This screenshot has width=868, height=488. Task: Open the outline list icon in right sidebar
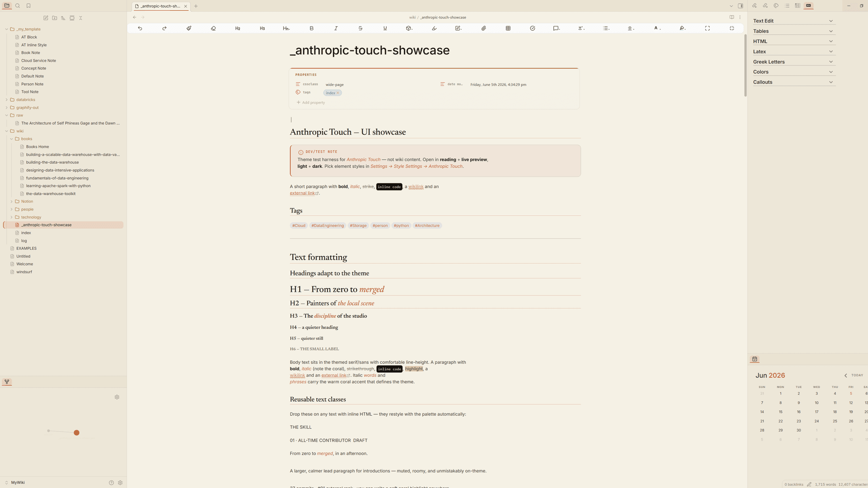[787, 6]
